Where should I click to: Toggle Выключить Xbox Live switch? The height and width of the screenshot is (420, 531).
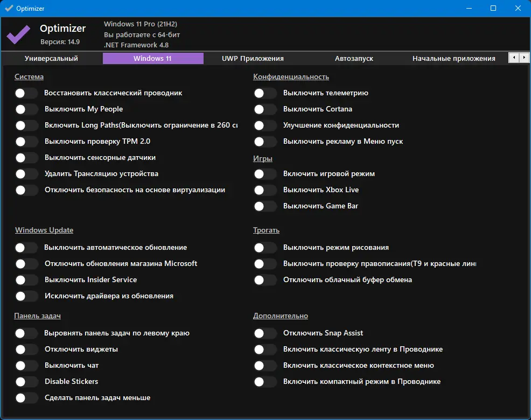click(265, 190)
